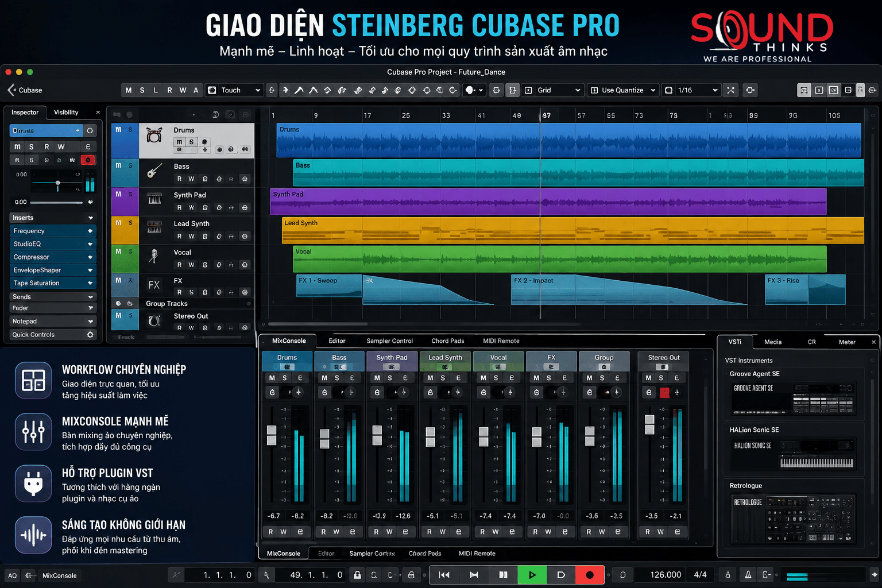Click the MixConsole Mạnh Mẽ faders icon
This screenshot has width=882, height=588.
point(33,432)
